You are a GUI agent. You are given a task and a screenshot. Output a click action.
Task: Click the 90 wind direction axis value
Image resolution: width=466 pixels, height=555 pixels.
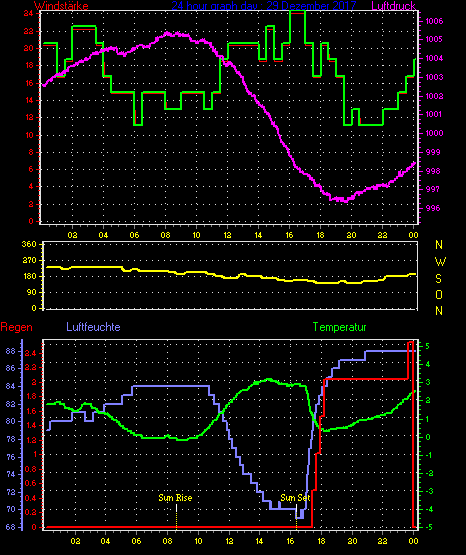tap(31, 292)
